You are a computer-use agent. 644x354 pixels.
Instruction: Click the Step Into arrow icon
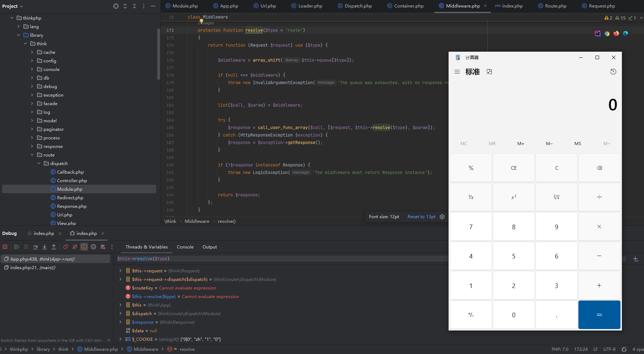coord(45,247)
